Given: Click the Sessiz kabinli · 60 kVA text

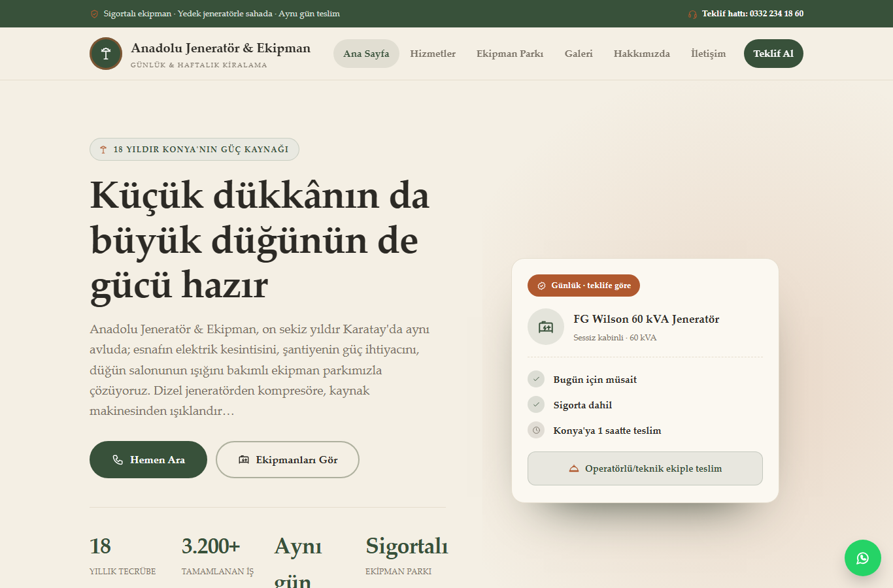Looking at the screenshot, I should (615, 338).
